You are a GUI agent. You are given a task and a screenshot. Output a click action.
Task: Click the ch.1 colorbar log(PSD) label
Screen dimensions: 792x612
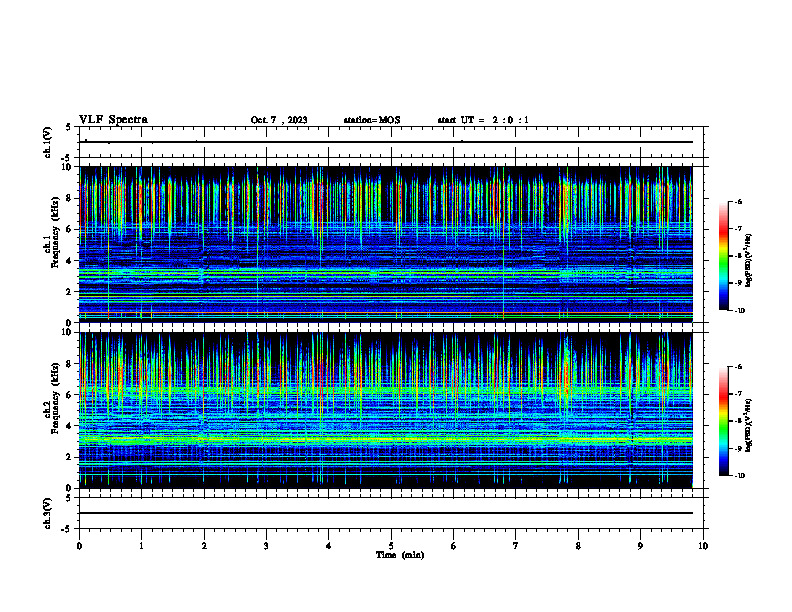[749, 261]
